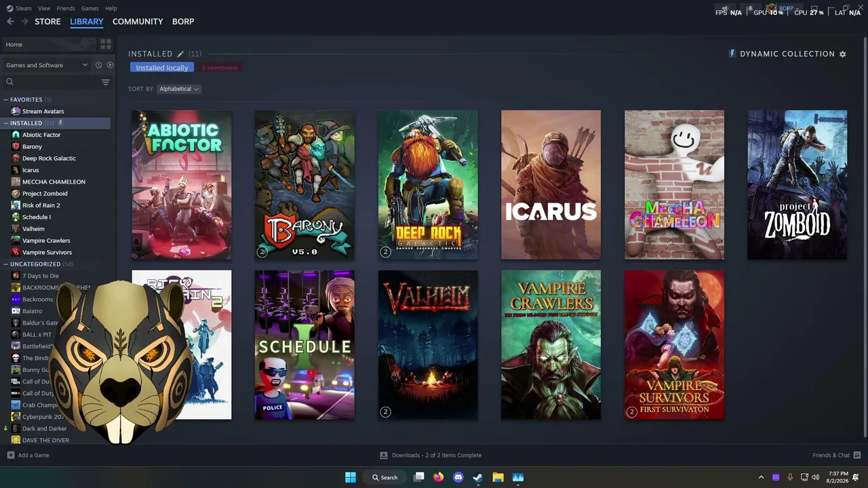
Task: Collapse the Installed category
Action: [6, 123]
